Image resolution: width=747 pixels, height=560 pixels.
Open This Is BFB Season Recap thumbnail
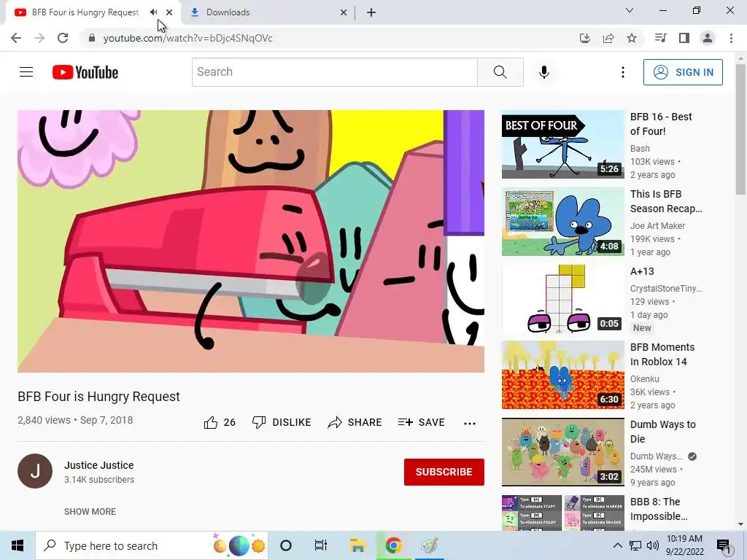click(x=562, y=222)
